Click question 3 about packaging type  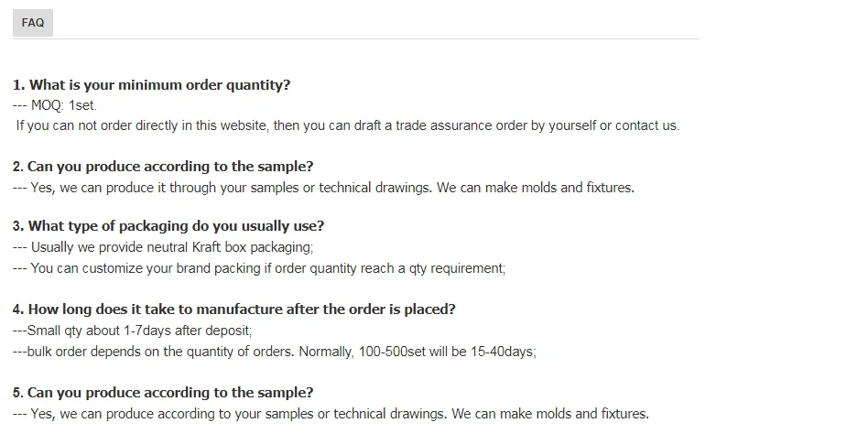coord(168,226)
